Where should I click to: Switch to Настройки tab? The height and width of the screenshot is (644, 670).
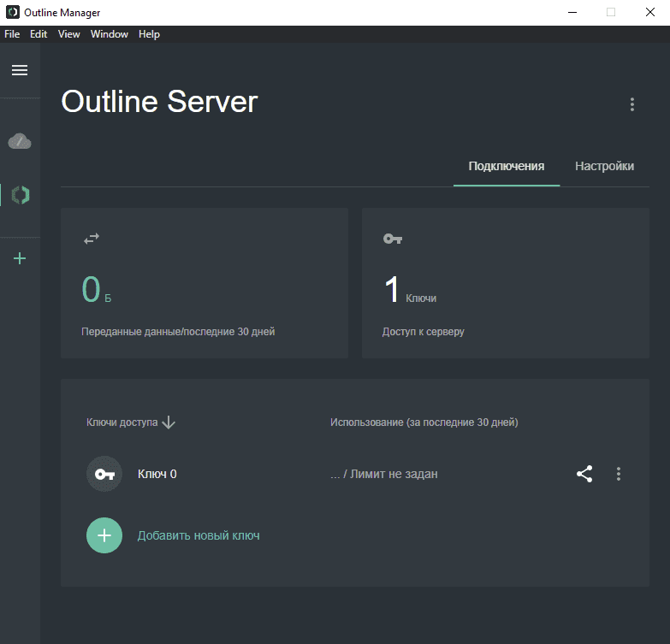604,166
